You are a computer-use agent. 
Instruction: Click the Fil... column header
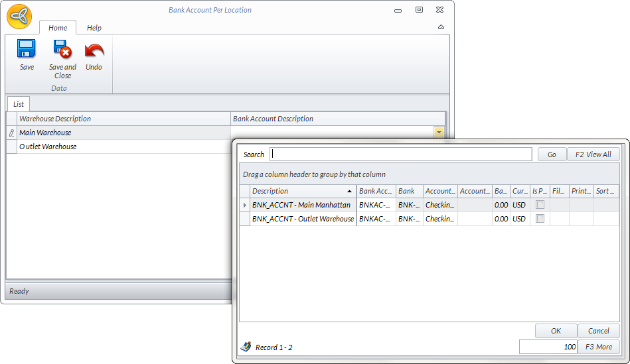point(559,191)
